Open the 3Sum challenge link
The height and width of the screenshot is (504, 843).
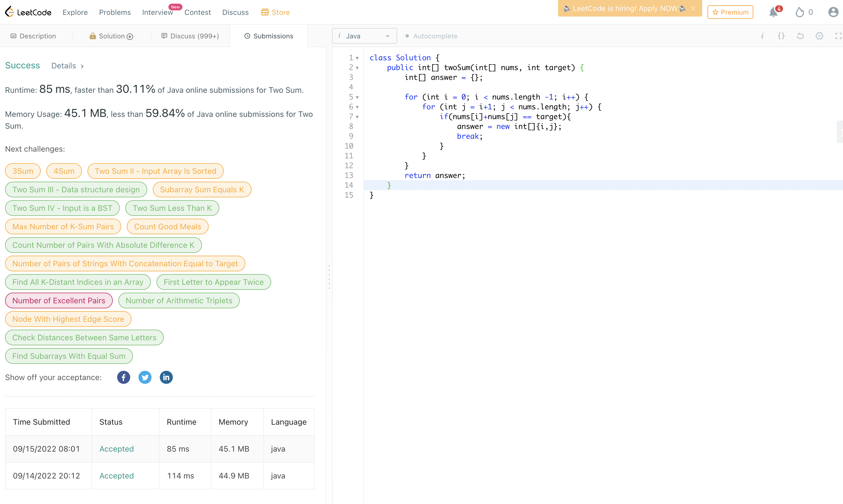(23, 171)
